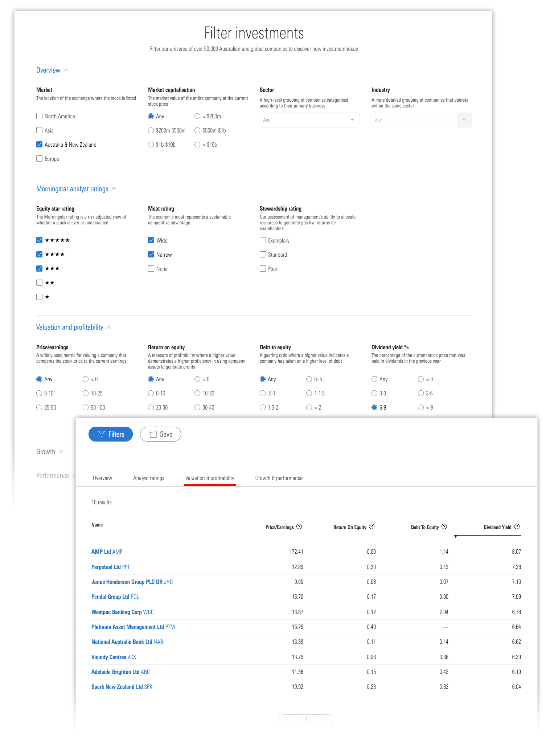This screenshot has width=550, height=756.
Task: Open Adelaide Brighton Ltd link
Action: click(120, 672)
